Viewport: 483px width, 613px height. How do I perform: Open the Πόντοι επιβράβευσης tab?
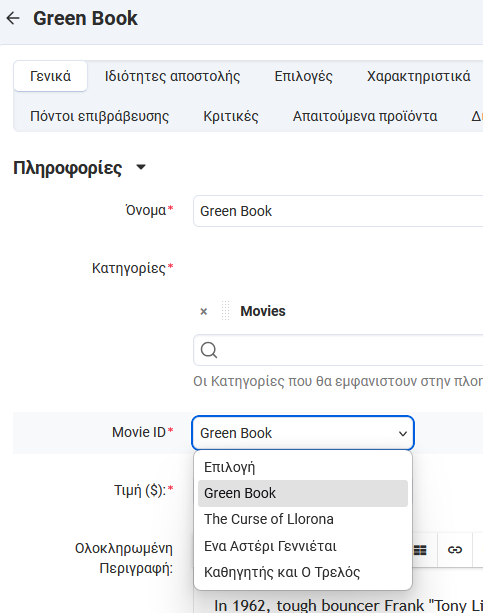coord(99,117)
